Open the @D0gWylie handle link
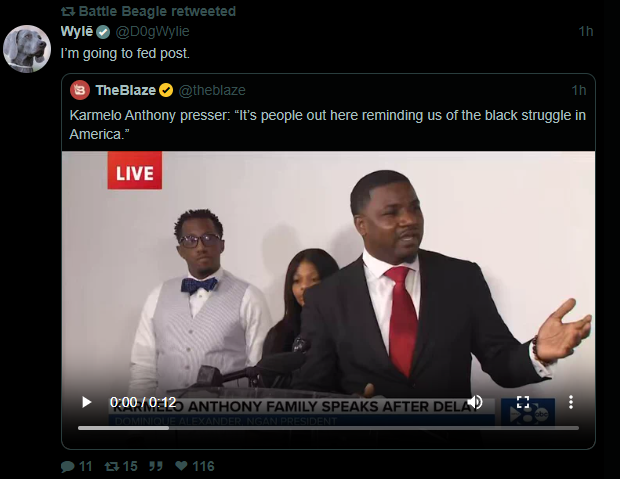Viewport: 620px width, 479px height. click(x=152, y=31)
